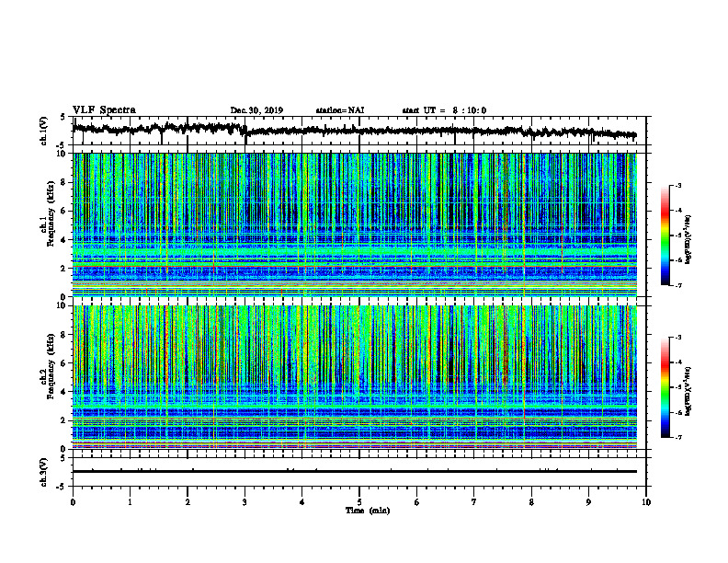The width and height of the screenshot is (728, 563).
Task: Click the "ch.1(V)" axis label
Action: [x=44, y=131]
